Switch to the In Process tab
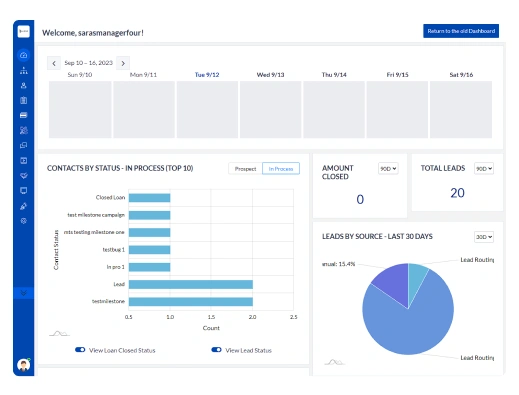This screenshot has width=519, height=395. 281,169
